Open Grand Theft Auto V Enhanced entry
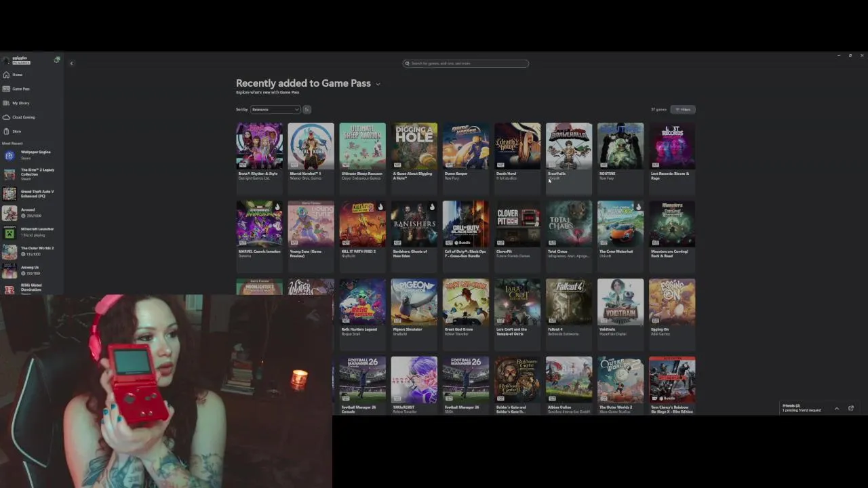The width and height of the screenshot is (868, 488). pos(32,194)
